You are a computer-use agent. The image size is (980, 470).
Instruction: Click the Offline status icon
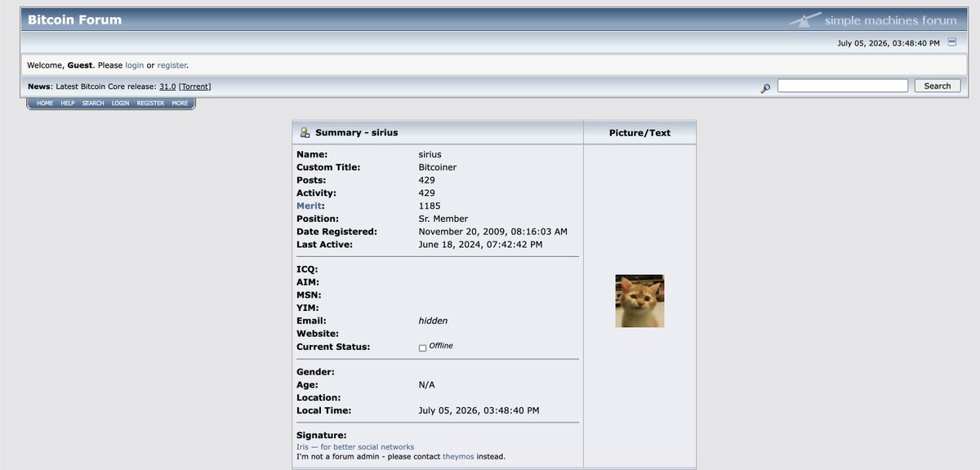(x=423, y=348)
